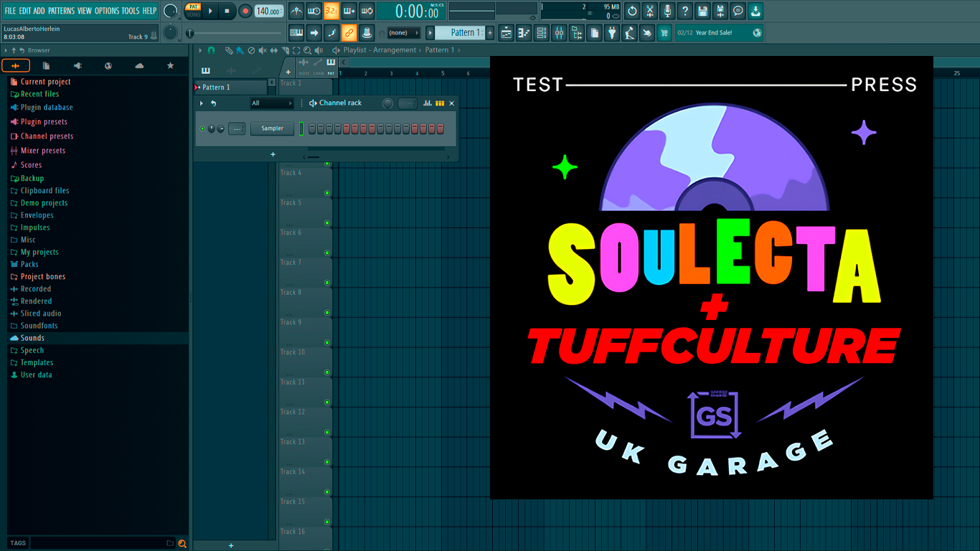
Task: Click the countdown before recording icon
Action: [x=331, y=11]
